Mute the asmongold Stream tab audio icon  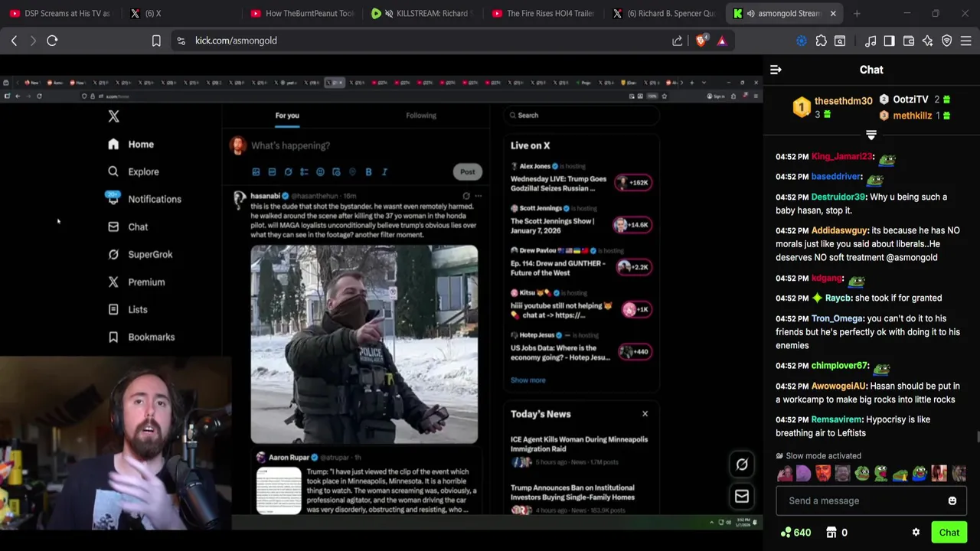(x=750, y=13)
